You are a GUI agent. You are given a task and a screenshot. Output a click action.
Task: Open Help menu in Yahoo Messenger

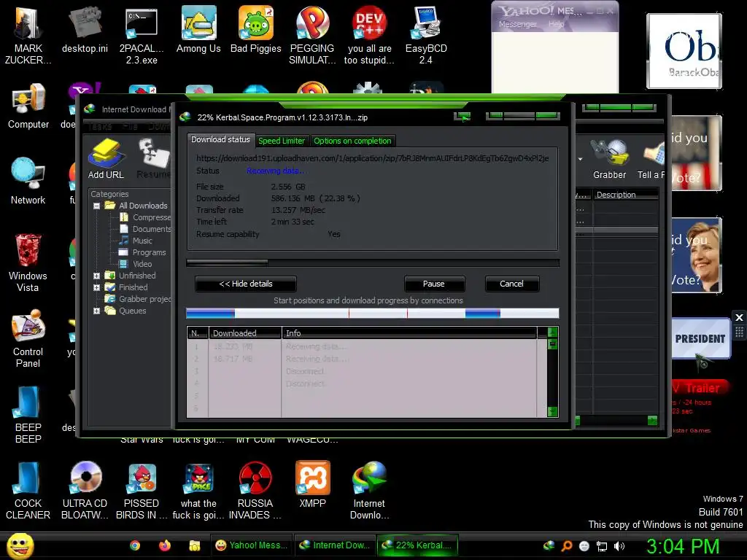[x=557, y=24]
